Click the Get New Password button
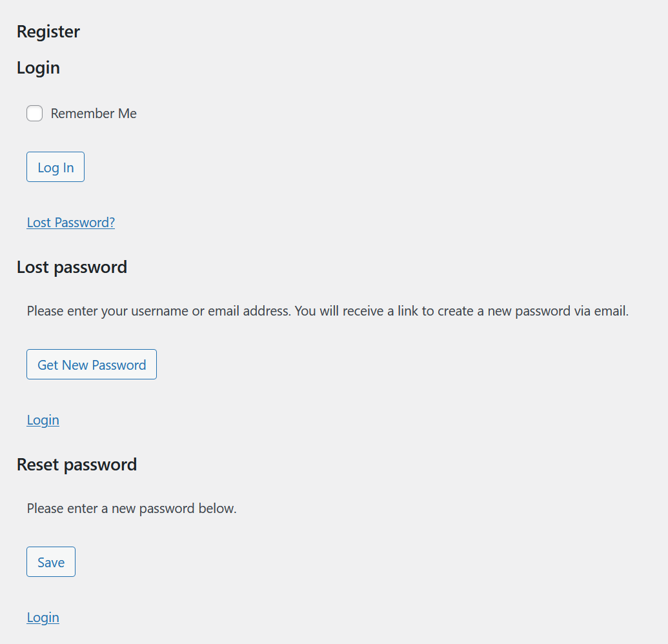This screenshot has height=644, width=668. [92, 365]
